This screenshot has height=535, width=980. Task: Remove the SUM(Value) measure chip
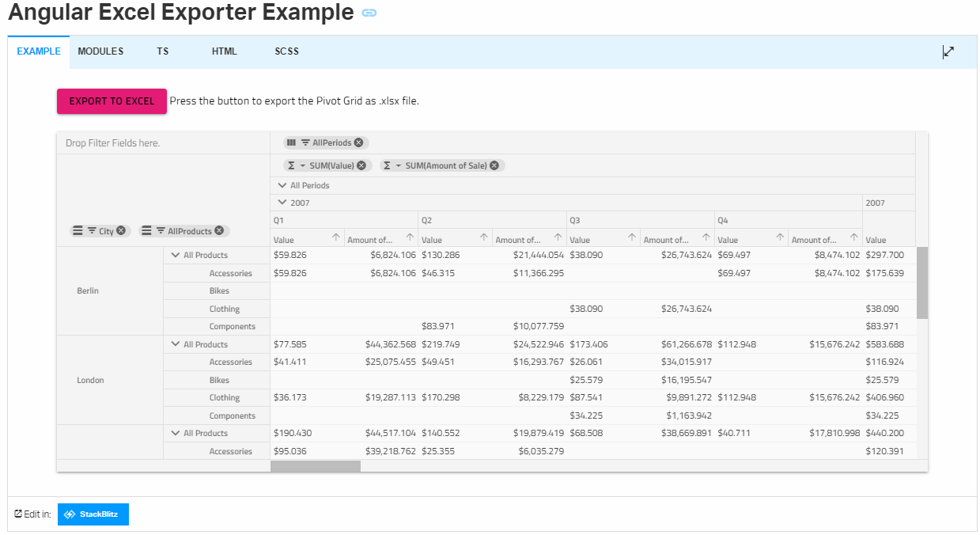[x=361, y=165]
